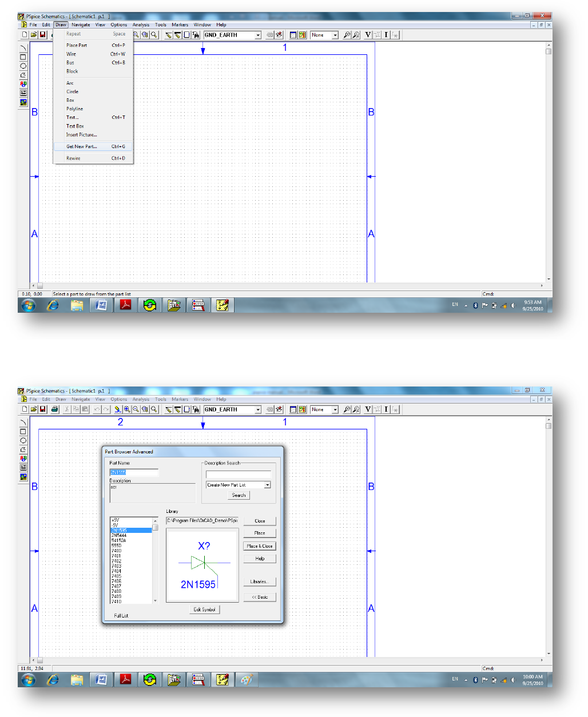Open None marker dropdown in Part Browser window toolbar
Viewport: 588px width, 717px height.
click(x=335, y=409)
